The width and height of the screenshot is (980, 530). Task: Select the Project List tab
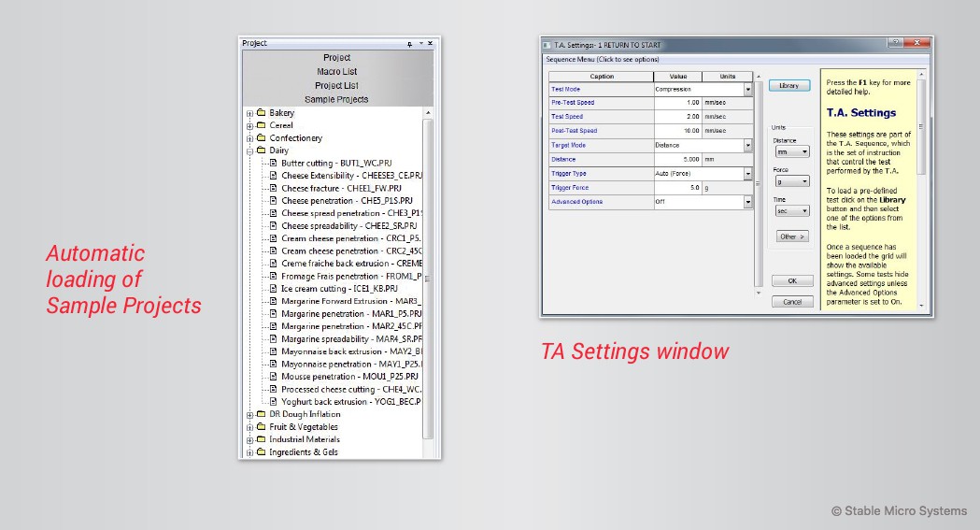pyautogui.click(x=337, y=86)
